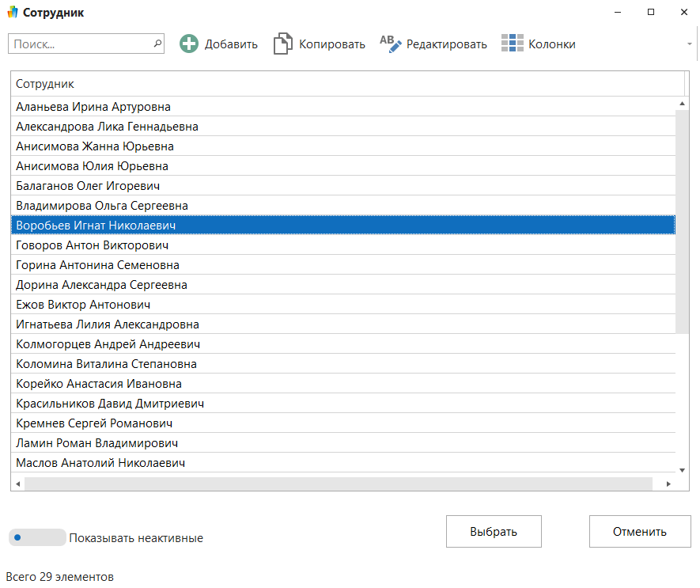Click the green Add (Добавить) plus icon
Viewport: 700px width, 588px height.
189,44
